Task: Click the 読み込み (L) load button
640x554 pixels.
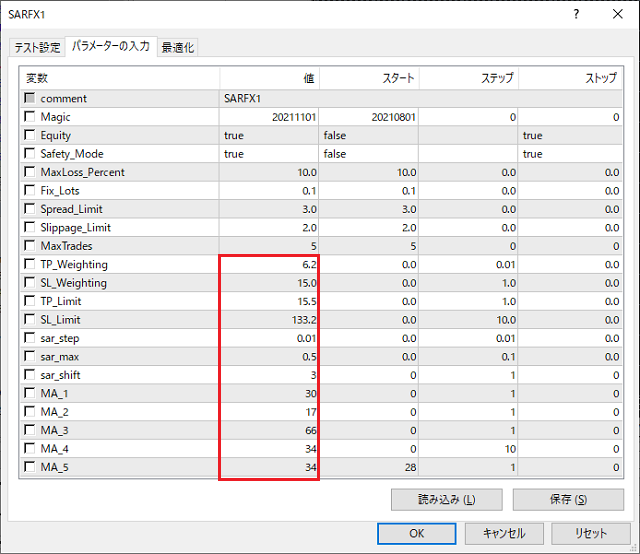Action: tap(447, 499)
